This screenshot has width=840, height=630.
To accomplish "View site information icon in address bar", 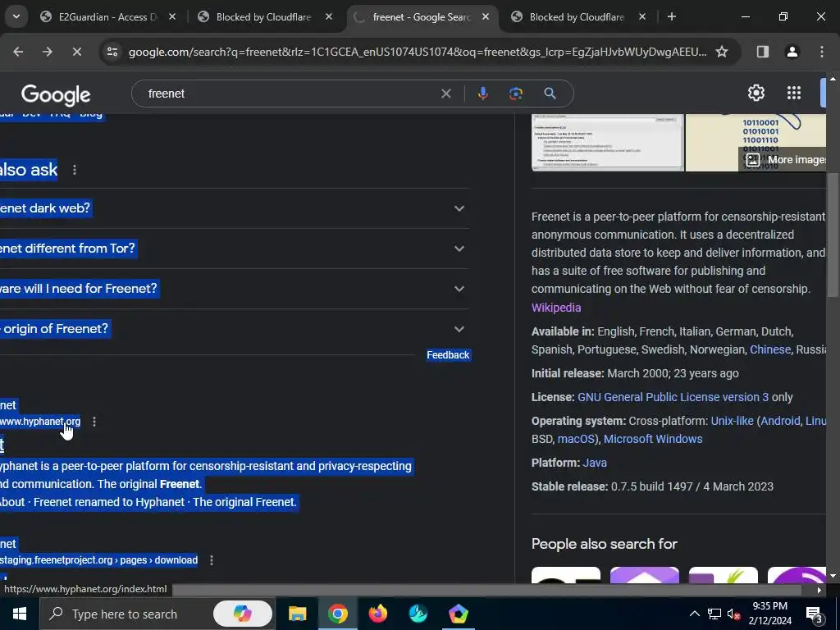I will [112, 52].
